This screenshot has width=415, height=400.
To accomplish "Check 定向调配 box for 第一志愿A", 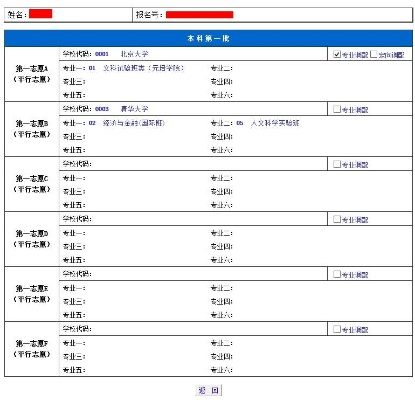I will (374, 54).
